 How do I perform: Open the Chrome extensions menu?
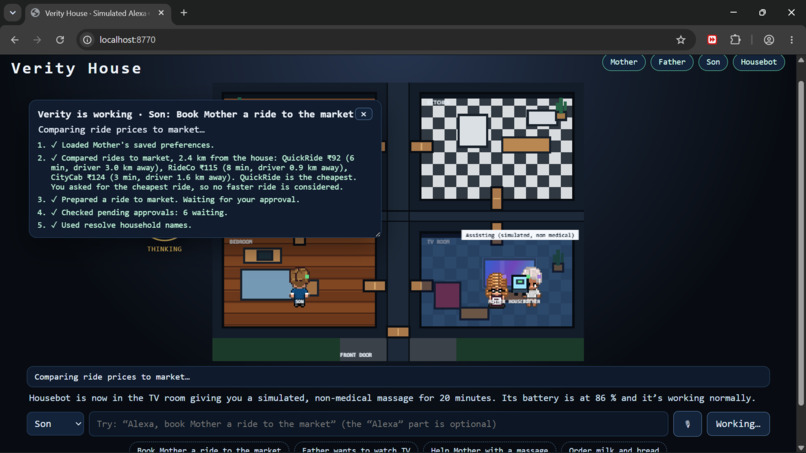736,40
